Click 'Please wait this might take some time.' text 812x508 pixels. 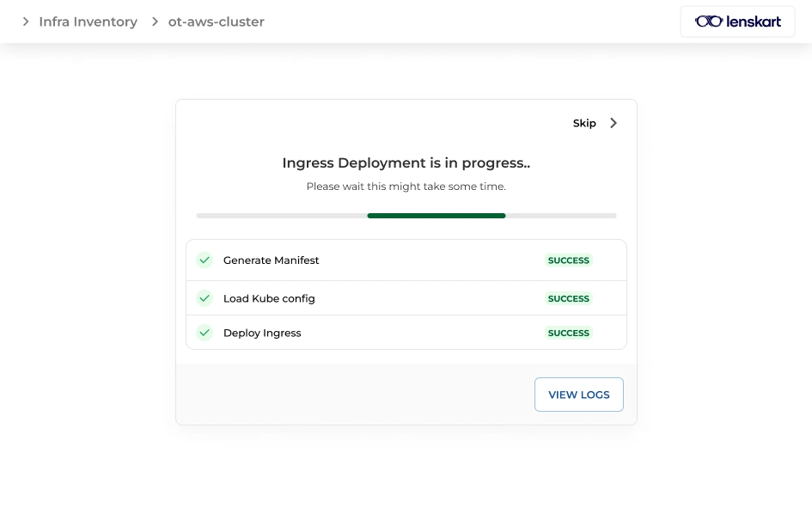(x=406, y=187)
